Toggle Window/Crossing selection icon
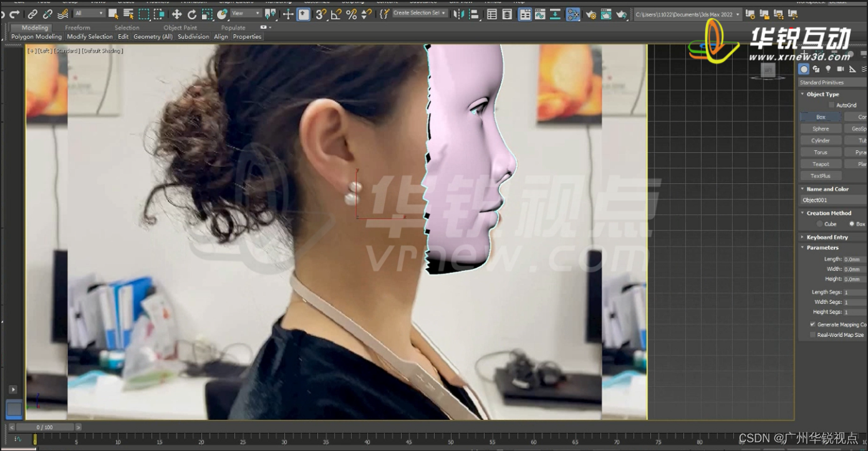This screenshot has width=868, height=451. (158, 14)
